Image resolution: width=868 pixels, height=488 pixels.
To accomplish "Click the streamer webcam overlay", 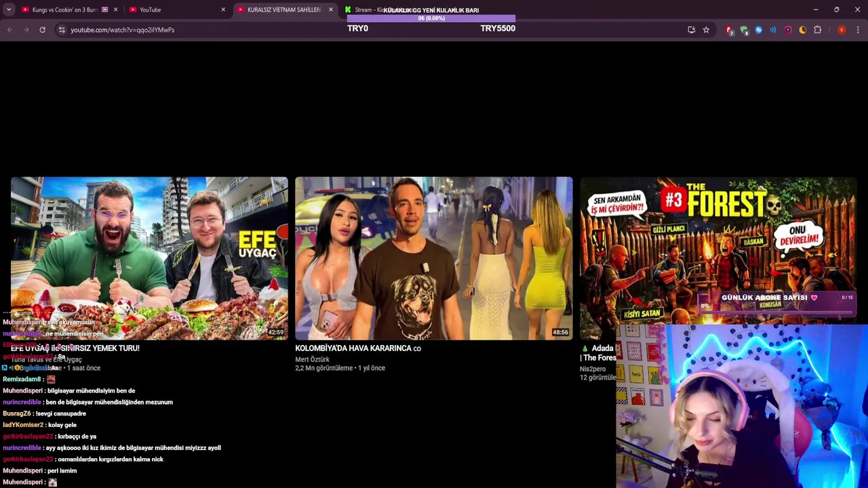I will (742, 407).
